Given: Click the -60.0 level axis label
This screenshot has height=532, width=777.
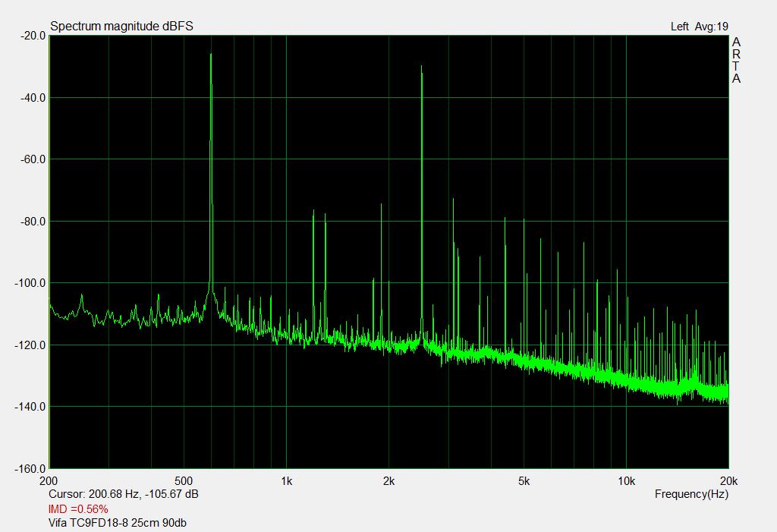Looking at the screenshot, I should tap(30, 159).
